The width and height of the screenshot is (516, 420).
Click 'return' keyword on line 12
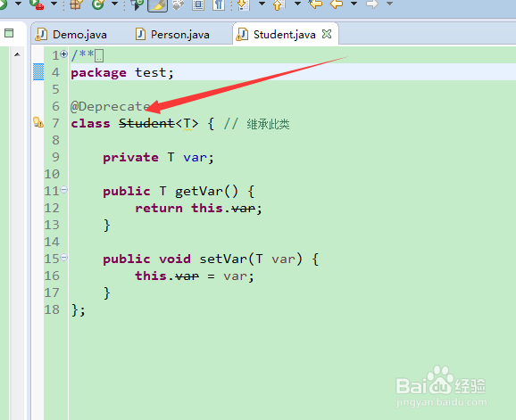(159, 208)
